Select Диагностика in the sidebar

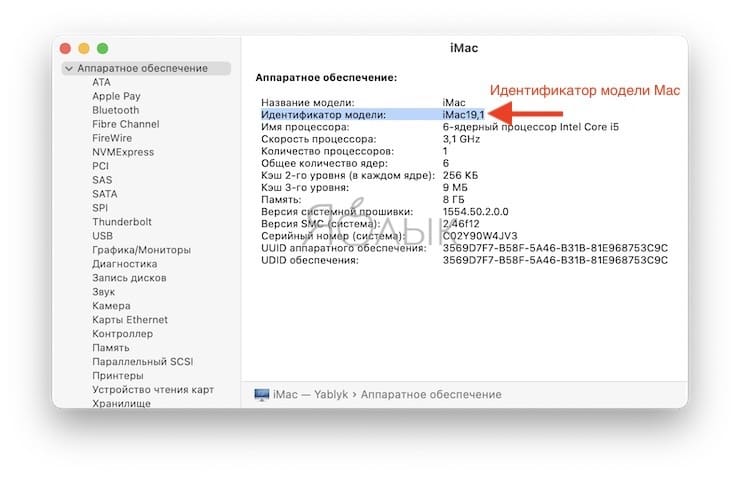125,264
